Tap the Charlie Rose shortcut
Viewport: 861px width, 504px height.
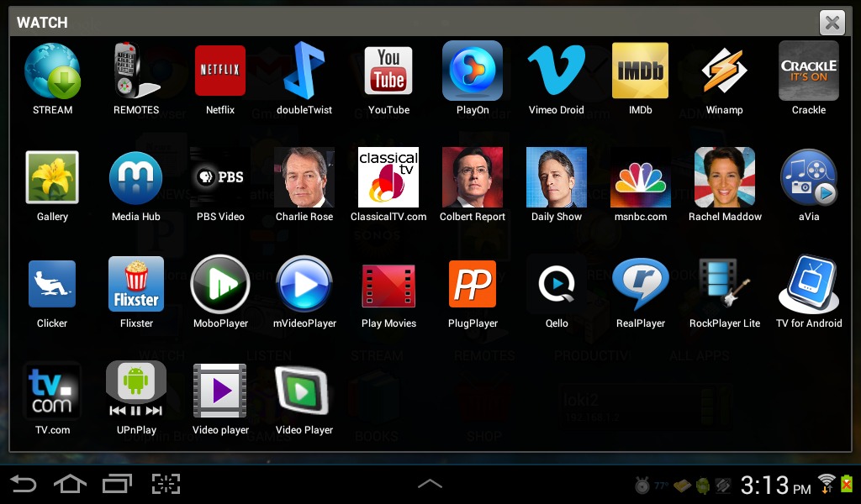click(304, 177)
